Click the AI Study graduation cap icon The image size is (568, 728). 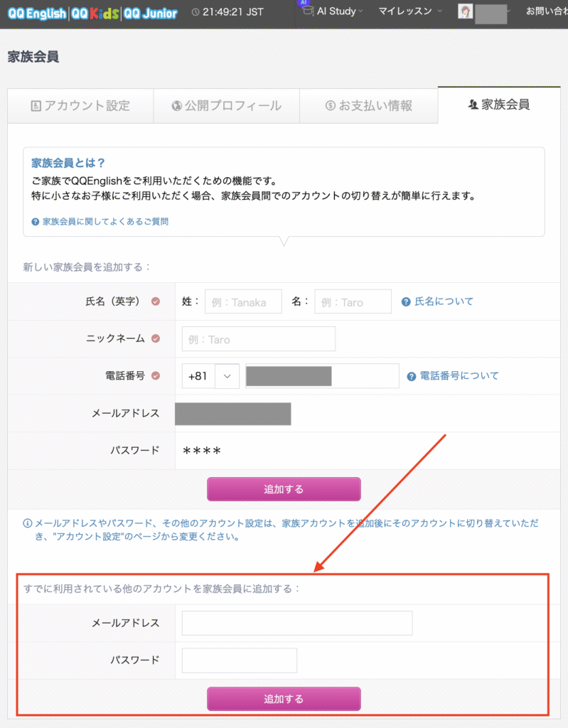[306, 11]
